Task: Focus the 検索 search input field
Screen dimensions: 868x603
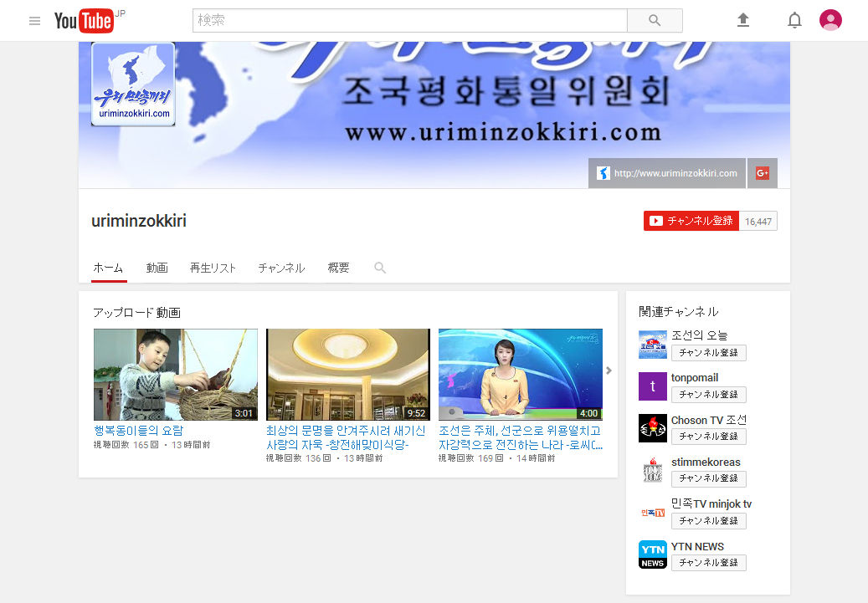Action: click(x=410, y=20)
